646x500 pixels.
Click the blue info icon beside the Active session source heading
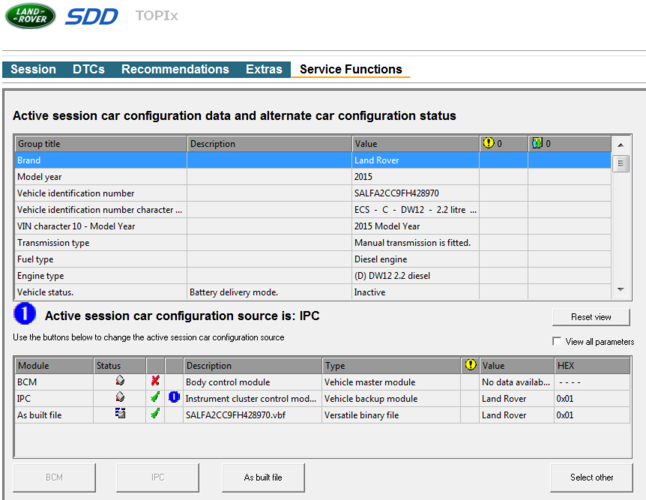pos(25,314)
